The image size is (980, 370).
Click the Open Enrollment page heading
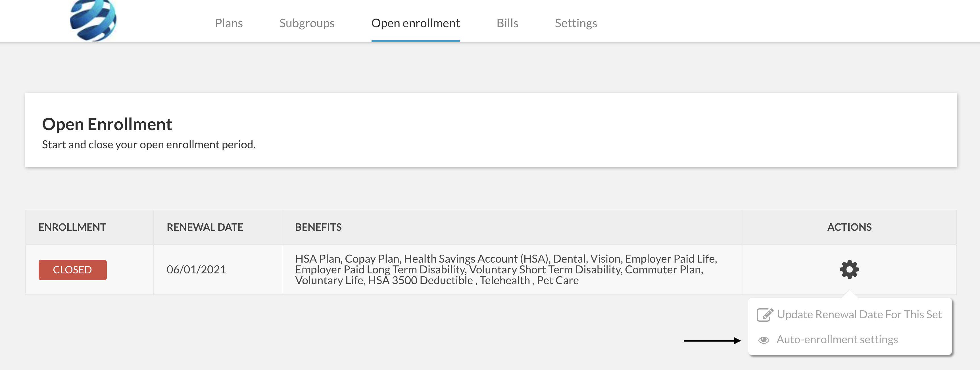coord(107,124)
